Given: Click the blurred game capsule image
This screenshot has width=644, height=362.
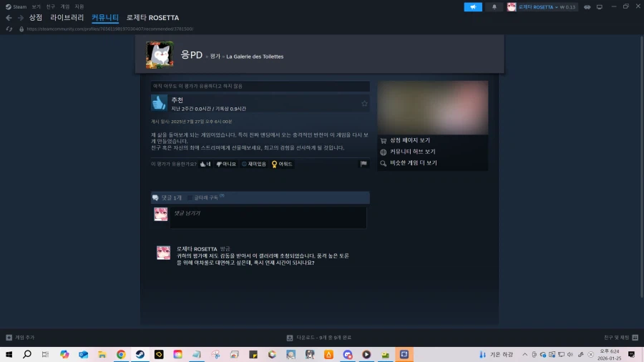Looking at the screenshot, I should (x=433, y=107).
